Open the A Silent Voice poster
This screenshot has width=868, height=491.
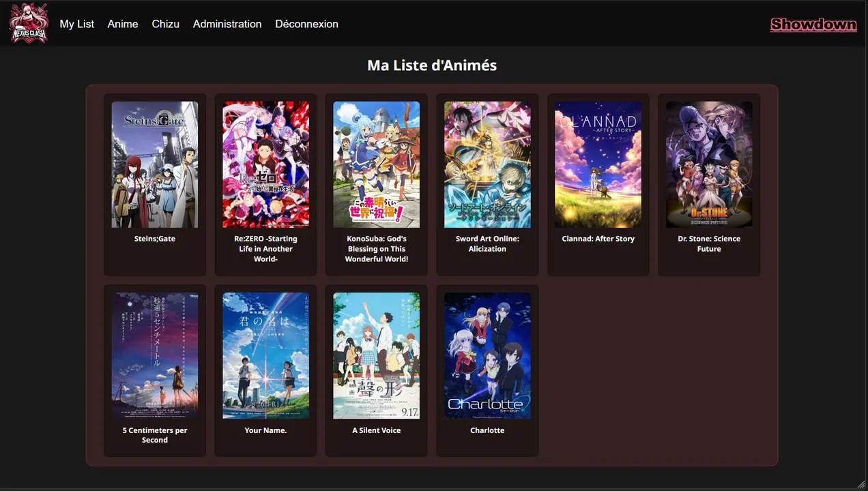pos(377,356)
